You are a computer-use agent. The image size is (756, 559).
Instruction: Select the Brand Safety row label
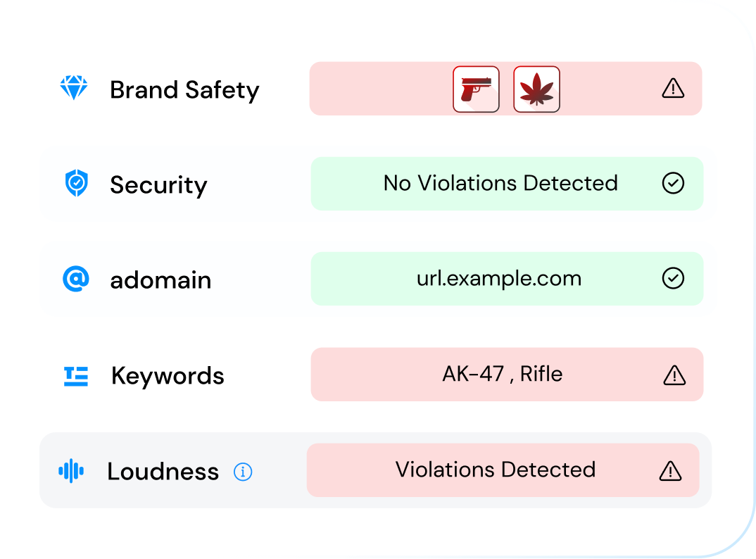(184, 90)
